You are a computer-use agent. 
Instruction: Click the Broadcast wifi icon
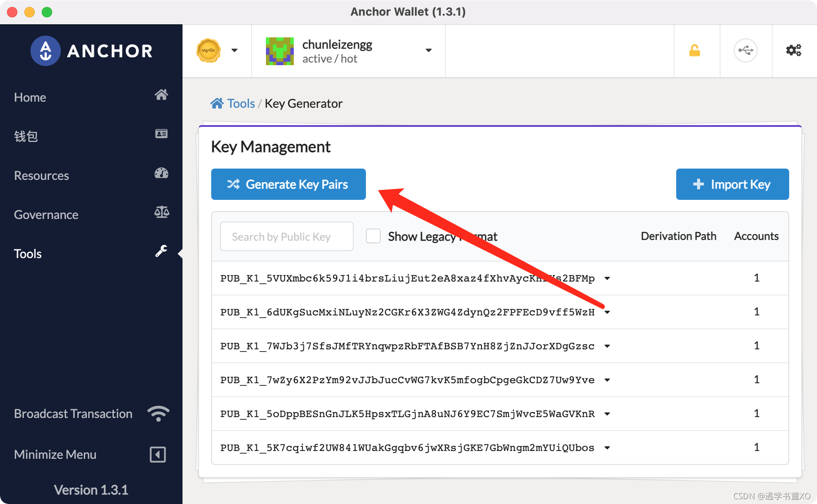[x=158, y=413]
